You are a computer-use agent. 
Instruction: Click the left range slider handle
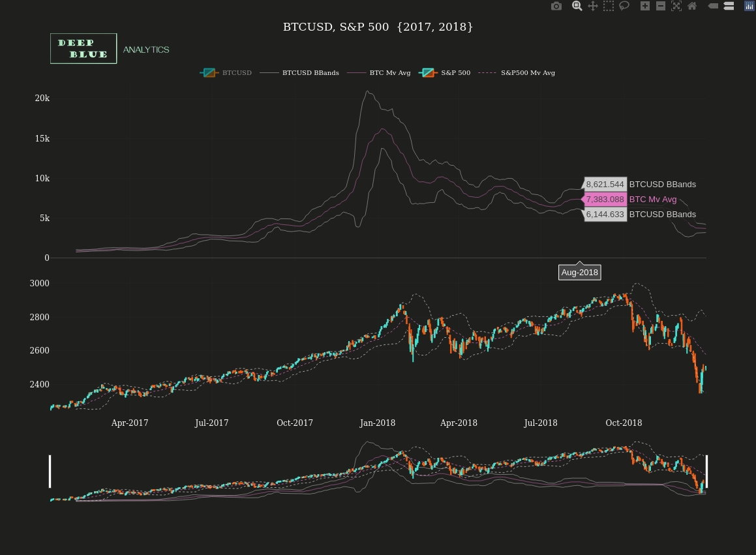pos(50,472)
